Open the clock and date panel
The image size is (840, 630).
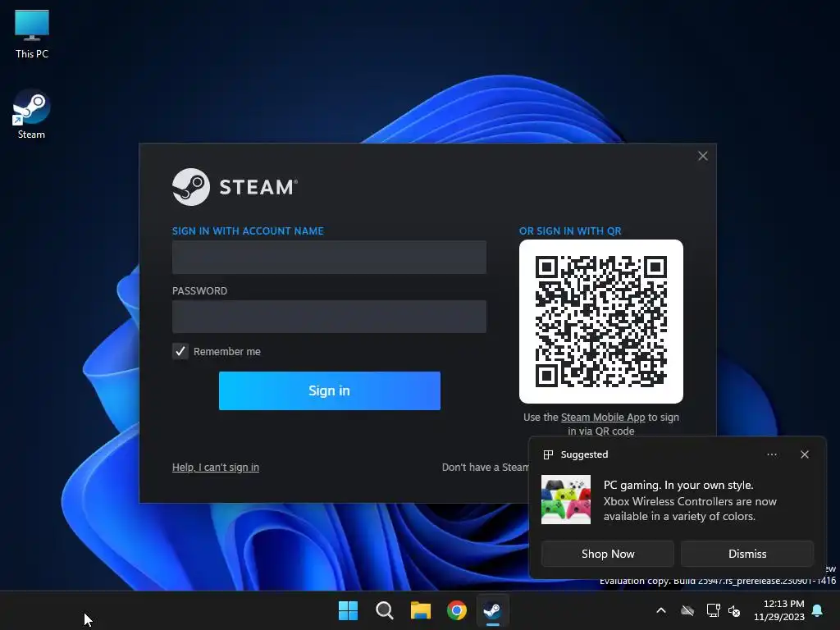(x=779, y=610)
